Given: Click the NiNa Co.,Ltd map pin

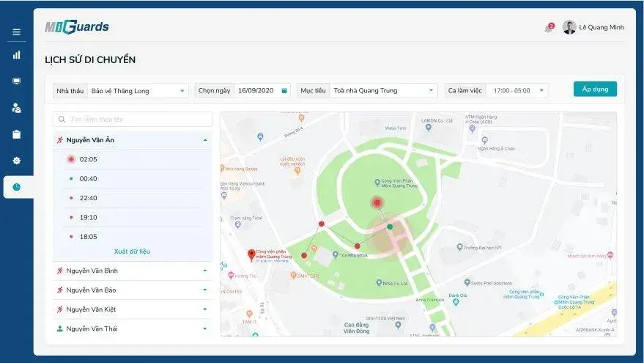Looking at the screenshot, I should [379, 283].
